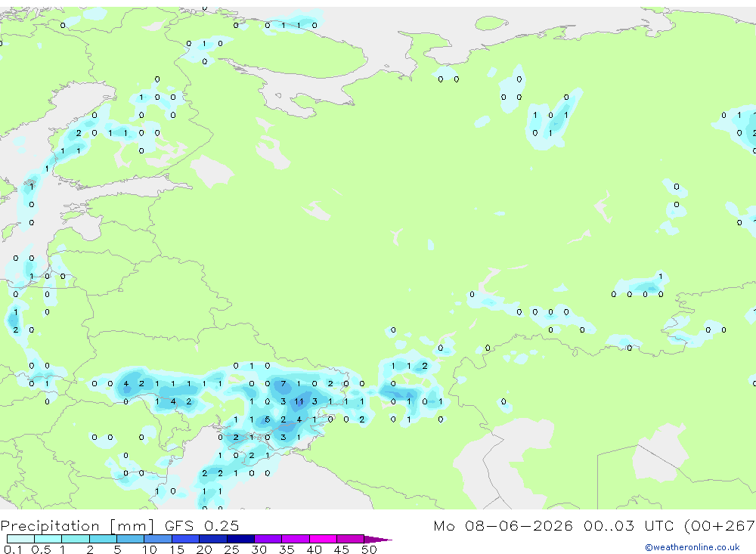Click the 0.1–0.5 mm legend color segment
Screen dimensions: 756x554
20,539
